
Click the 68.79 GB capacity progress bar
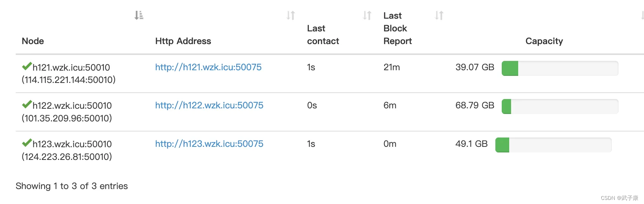click(x=560, y=106)
